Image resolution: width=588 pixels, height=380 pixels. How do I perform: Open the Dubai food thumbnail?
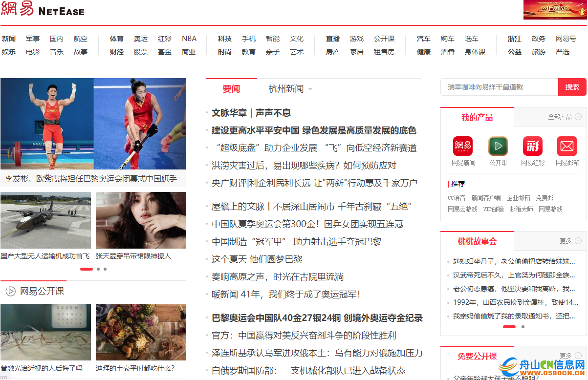point(141,332)
